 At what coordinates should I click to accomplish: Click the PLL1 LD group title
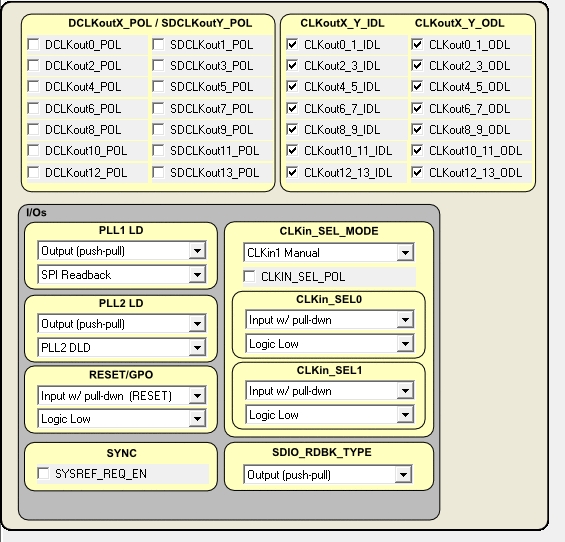(x=121, y=230)
